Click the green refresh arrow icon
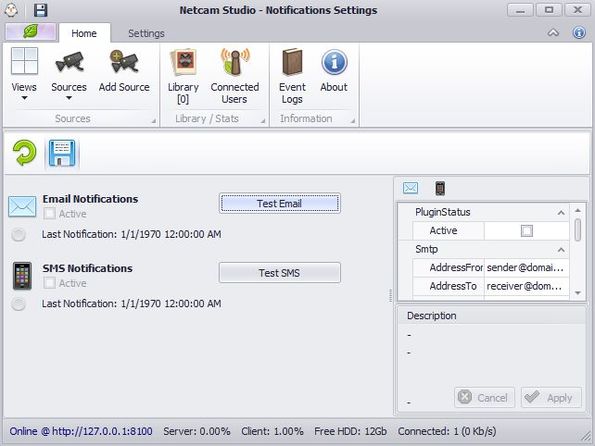The height and width of the screenshot is (446, 595). [x=24, y=153]
